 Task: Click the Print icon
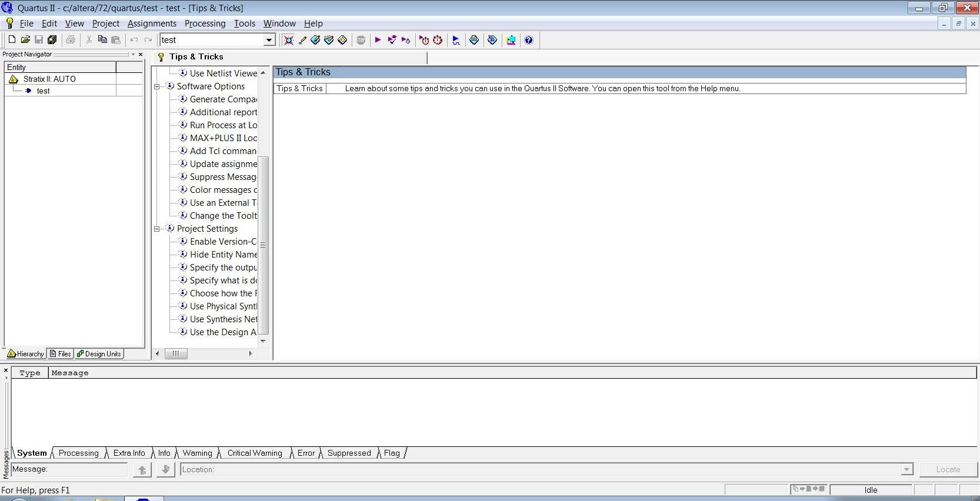(x=71, y=40)
